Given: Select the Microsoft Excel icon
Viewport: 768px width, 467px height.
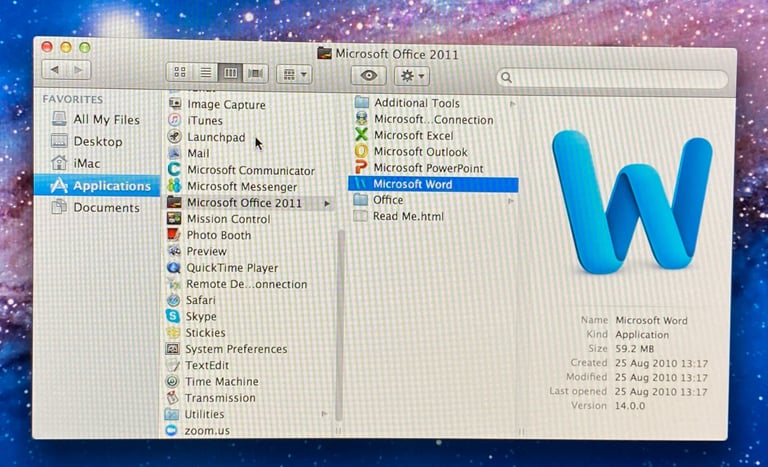Looking at the screenshot, I should (361, 135).
